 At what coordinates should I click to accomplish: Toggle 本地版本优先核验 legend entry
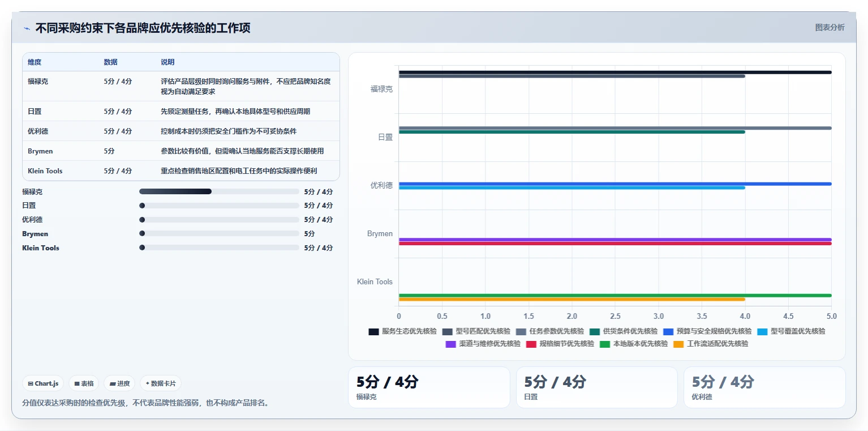[x=633, y=344]
